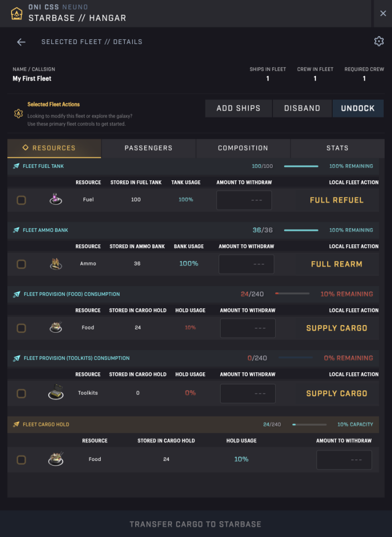The height and width of the screenshot is (537, 392).
Task: Click the Ammo resource icon
Action: pyautogui.click(x=56, y=264)
